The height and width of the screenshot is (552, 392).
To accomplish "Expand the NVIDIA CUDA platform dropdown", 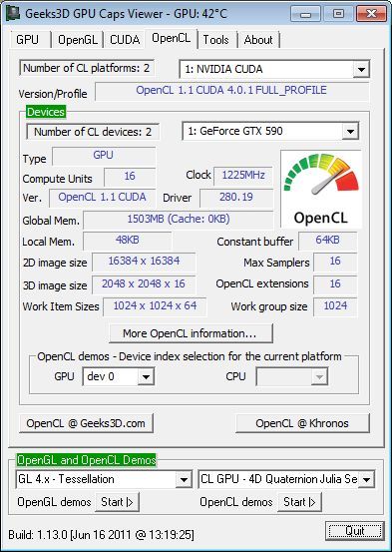I will 361,69.
